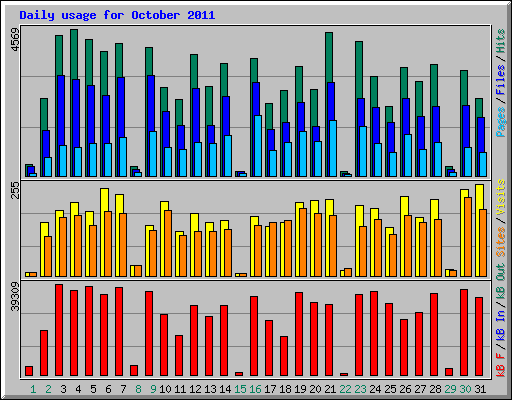Click the red kB bar for day 3
The image size is (512, 400).
point(59,330)
